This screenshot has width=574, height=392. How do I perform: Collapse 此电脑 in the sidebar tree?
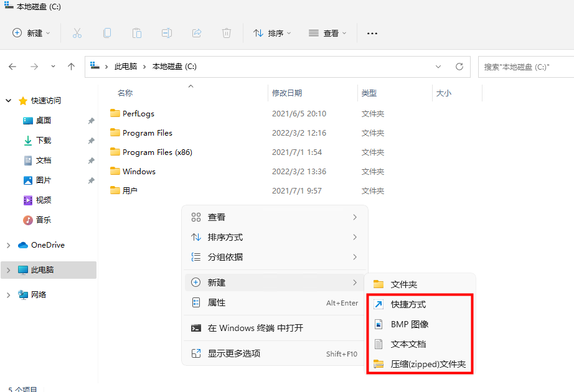(9, 269)
